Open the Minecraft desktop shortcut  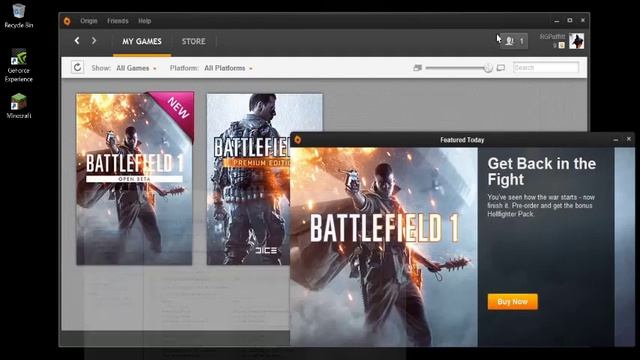(x=18, y=106)
